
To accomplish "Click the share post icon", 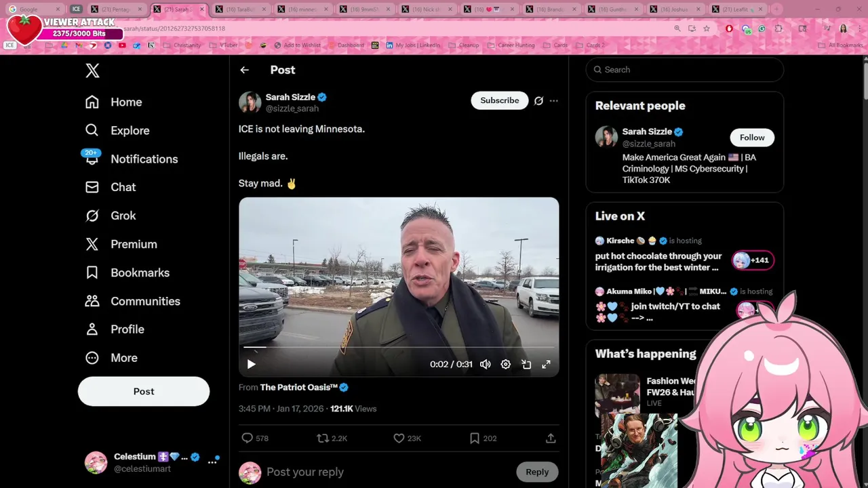I will pos(551,439).
